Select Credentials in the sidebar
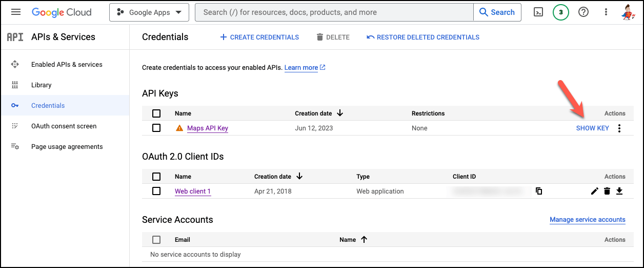Viewport: 644px width, 268px height. (x=65, y=105)
